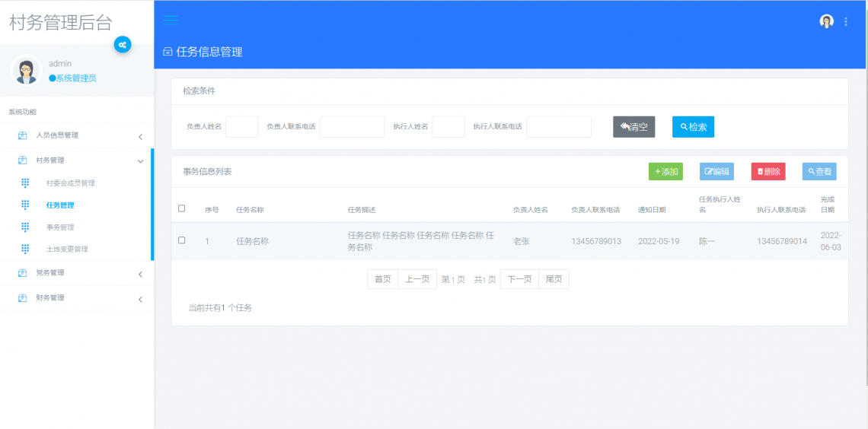Click the cell 老张

(522, 242)
